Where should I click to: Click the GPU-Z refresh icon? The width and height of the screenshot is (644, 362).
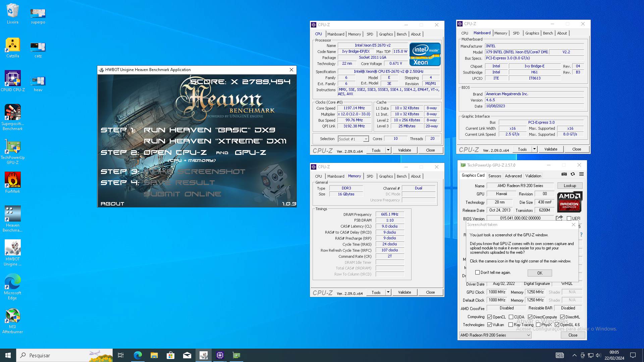click(x=573, y=174)
